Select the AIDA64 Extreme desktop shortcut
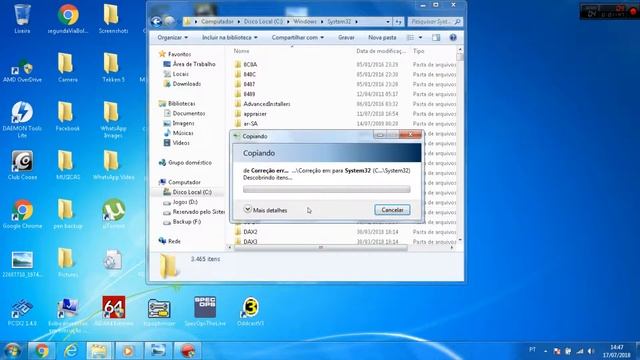Screen dimensions: 640x360 pos(113,311)
